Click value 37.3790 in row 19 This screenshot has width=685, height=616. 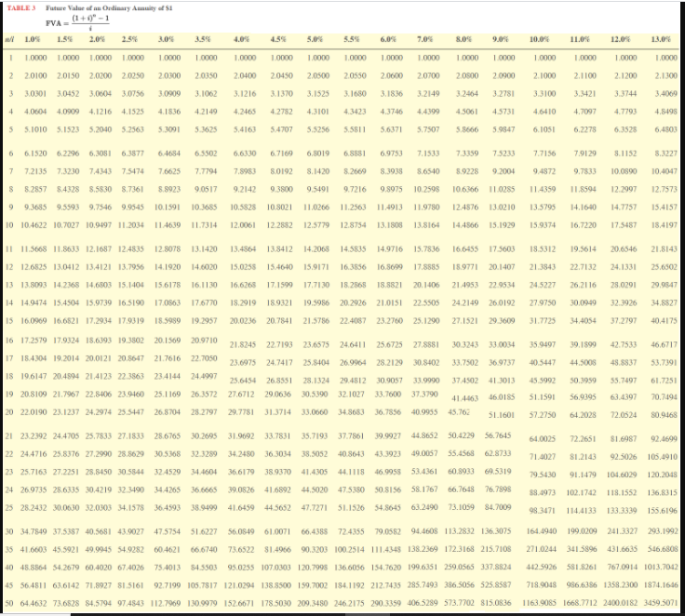[x=424, y=394]
